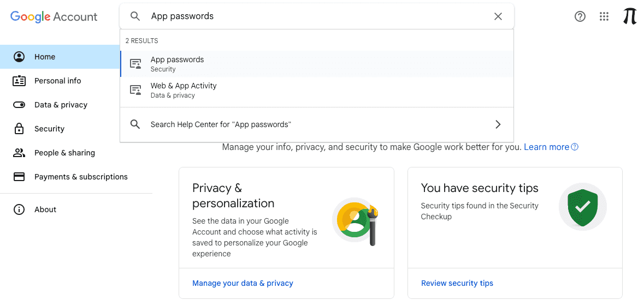Open the Google apps grid launcher
The image size is (644, 306).
604,16
